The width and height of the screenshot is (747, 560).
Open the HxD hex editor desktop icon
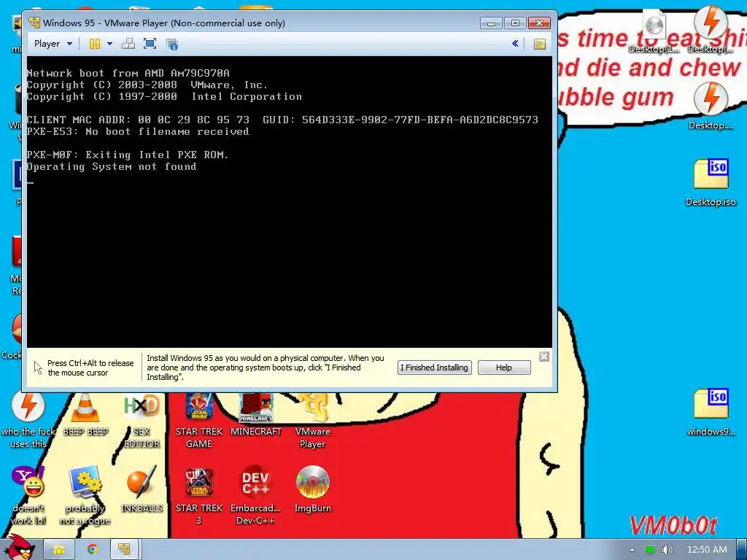click(142, 421)
